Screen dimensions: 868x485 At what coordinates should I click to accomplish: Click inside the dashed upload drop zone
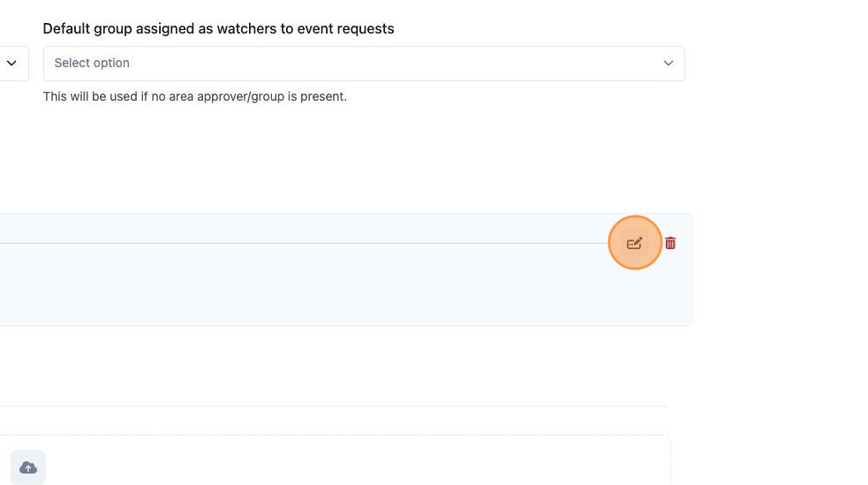point(354,459)
